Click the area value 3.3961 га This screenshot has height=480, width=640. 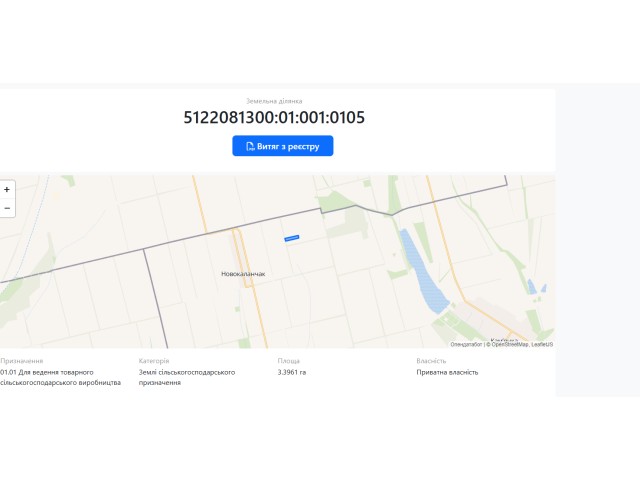coord(291,372)
